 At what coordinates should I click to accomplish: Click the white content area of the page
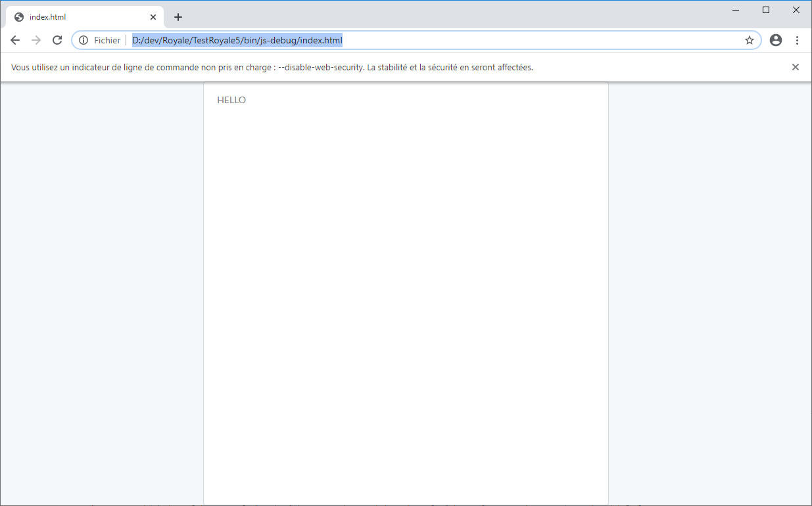click(406, 296)
